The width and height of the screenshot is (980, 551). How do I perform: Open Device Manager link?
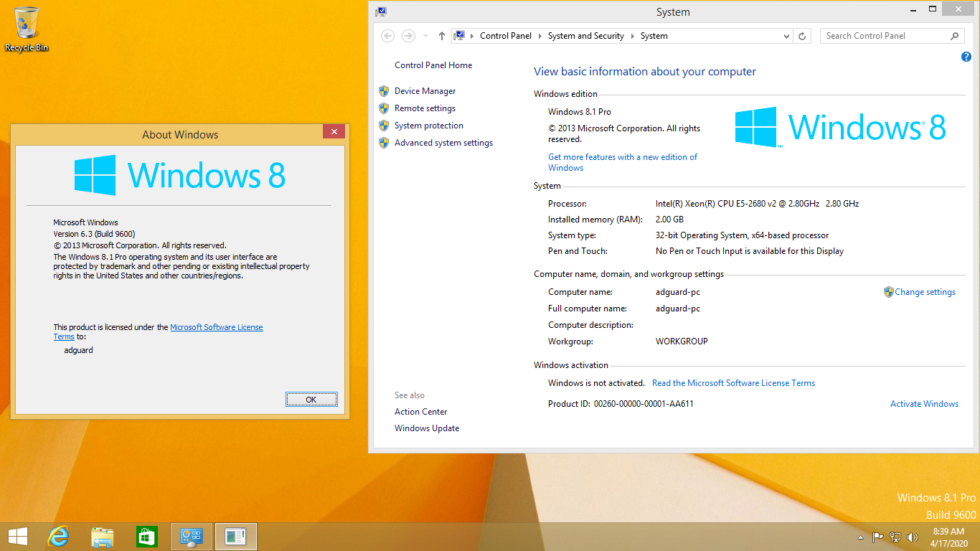425,91
